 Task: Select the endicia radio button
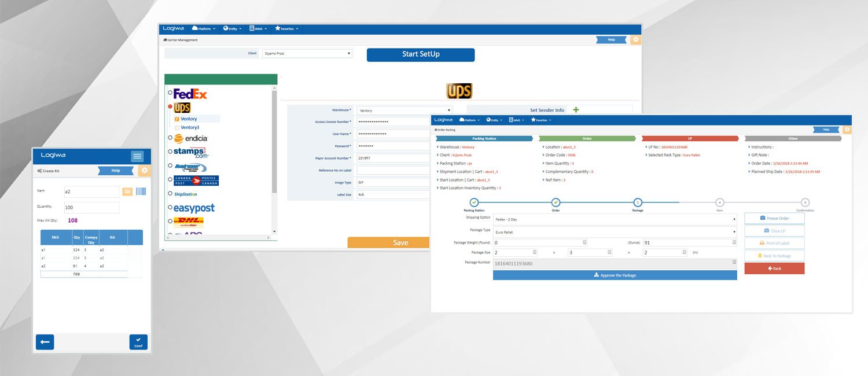[x=170, y=138]
